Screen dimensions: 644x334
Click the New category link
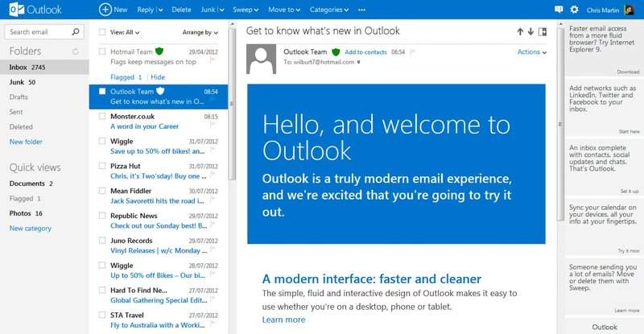[31, 228]
